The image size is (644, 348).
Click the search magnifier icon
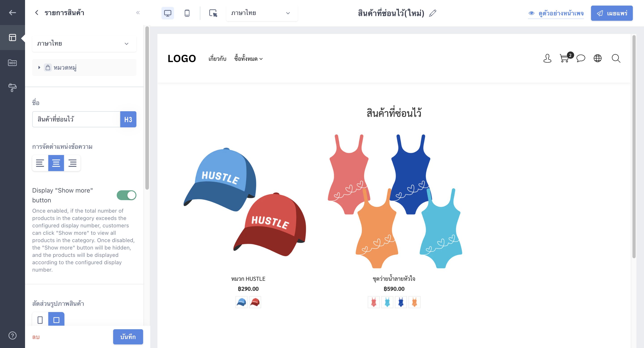point(616,59)
